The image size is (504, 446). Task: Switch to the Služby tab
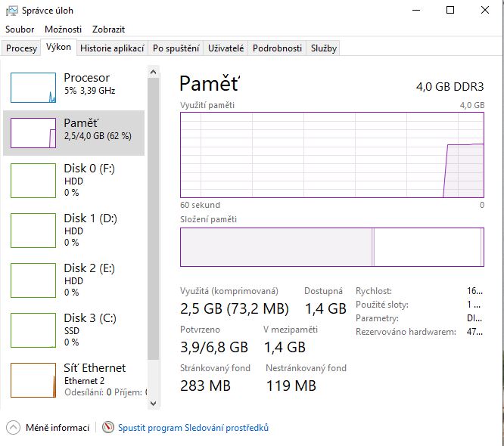click(x=323, y=48)
